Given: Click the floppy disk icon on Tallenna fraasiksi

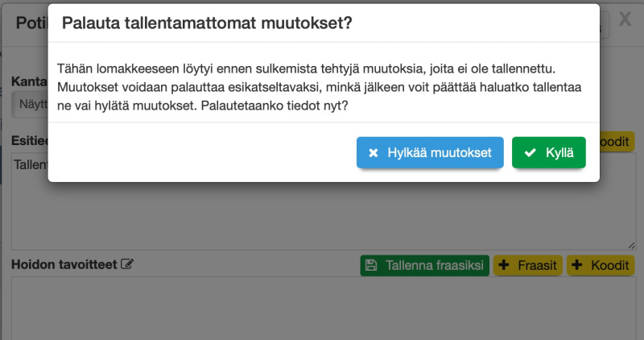Looking at the screenshot, I should pyautogui.click(x=371, y=265).
